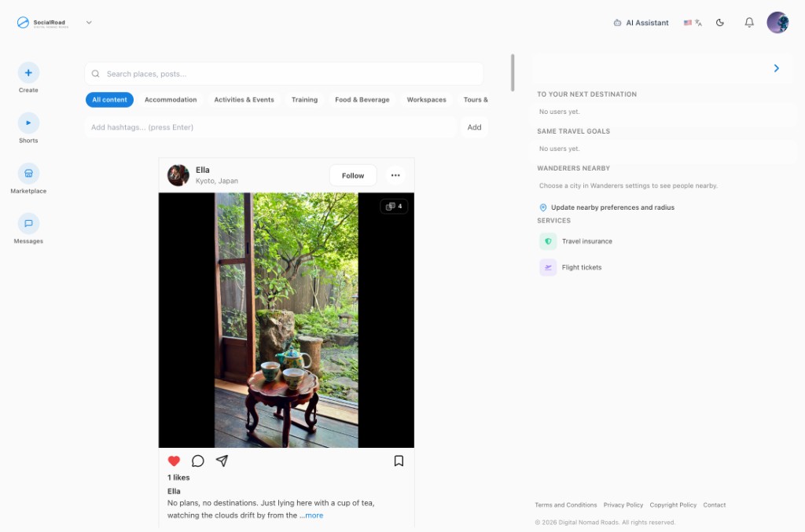Image resolution: width=805 pixels, height=532 pixels.
Task: Open Ella's profile picture
Action: tap(178, 175)
